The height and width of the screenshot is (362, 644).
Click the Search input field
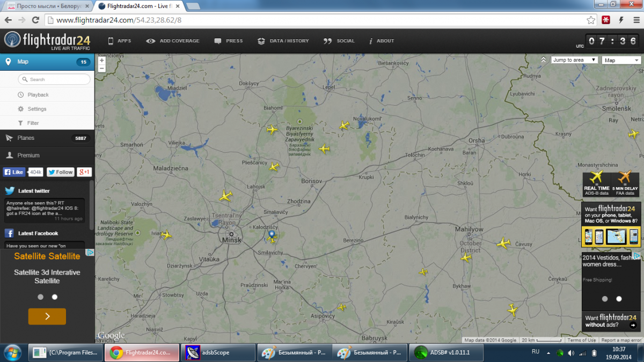54,79
